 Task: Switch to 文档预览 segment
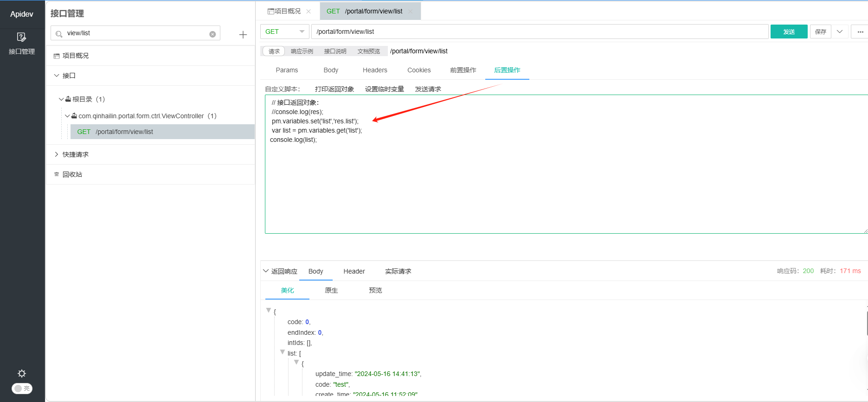(369, 51)
